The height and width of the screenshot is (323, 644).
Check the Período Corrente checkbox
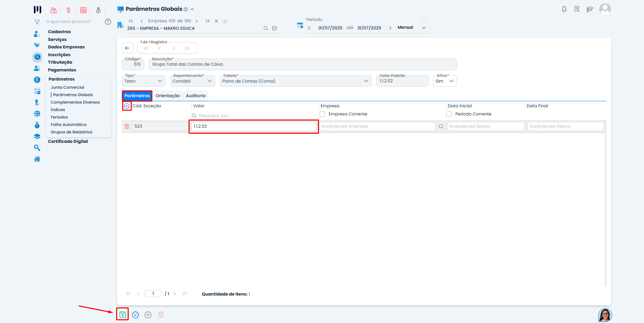coord(449,114)
